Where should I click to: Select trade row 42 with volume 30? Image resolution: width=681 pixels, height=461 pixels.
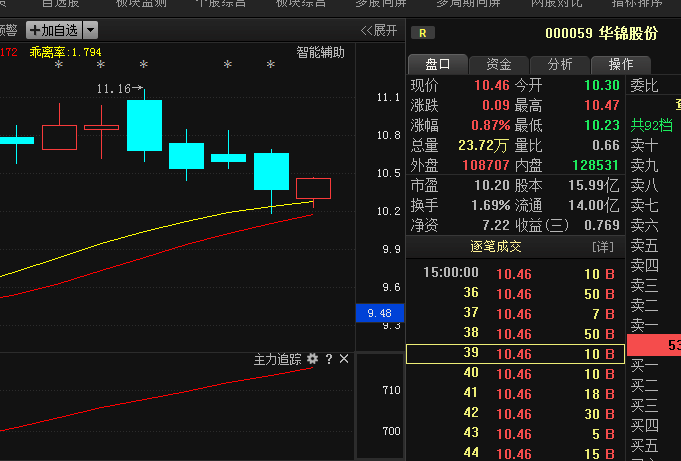point(515,414)
